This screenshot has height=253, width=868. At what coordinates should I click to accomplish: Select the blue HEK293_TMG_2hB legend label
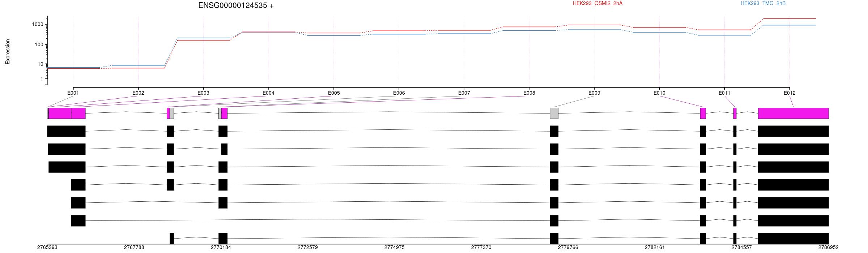click(763, 3)
